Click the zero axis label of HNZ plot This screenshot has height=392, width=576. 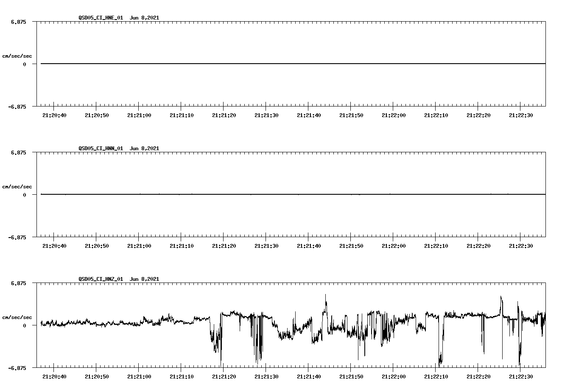coord(25,325)
